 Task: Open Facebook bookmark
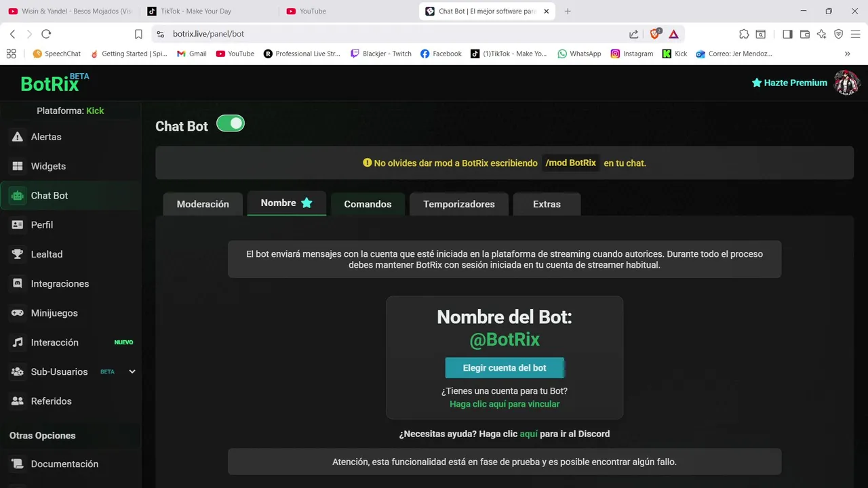tap(441, 54)
